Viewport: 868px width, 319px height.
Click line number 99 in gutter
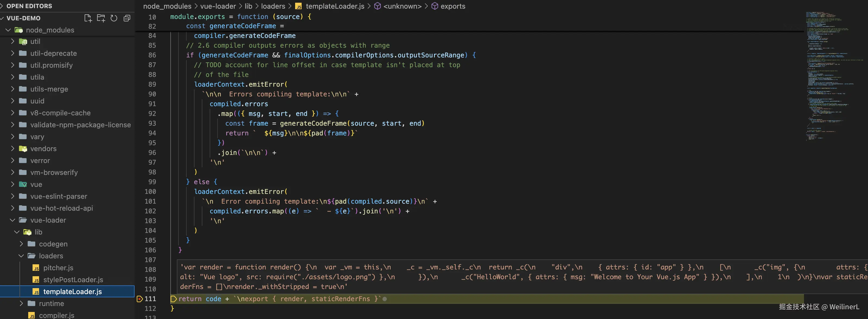tap(152, 182)
